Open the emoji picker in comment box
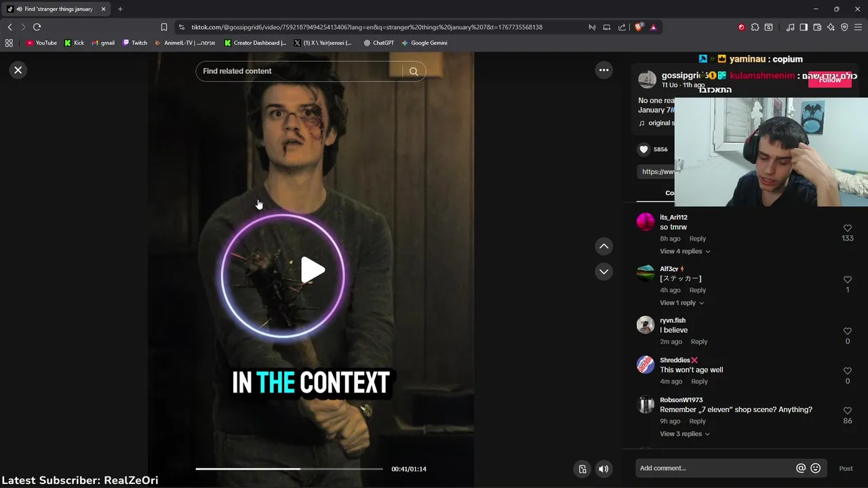Screen dimensions: 868x488 (x=816, y=468)
